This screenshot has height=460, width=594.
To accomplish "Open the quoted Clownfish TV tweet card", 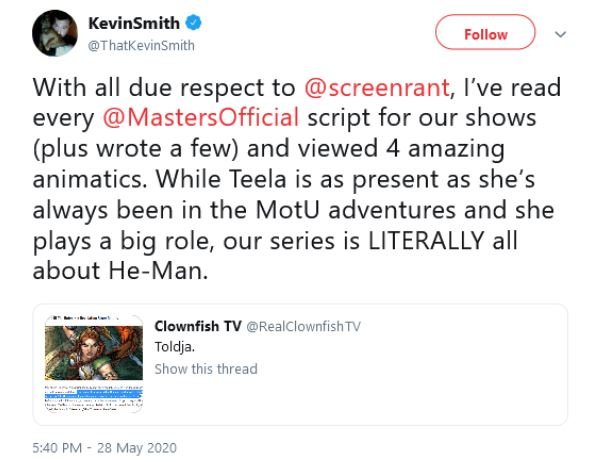I will click(300, 364).
